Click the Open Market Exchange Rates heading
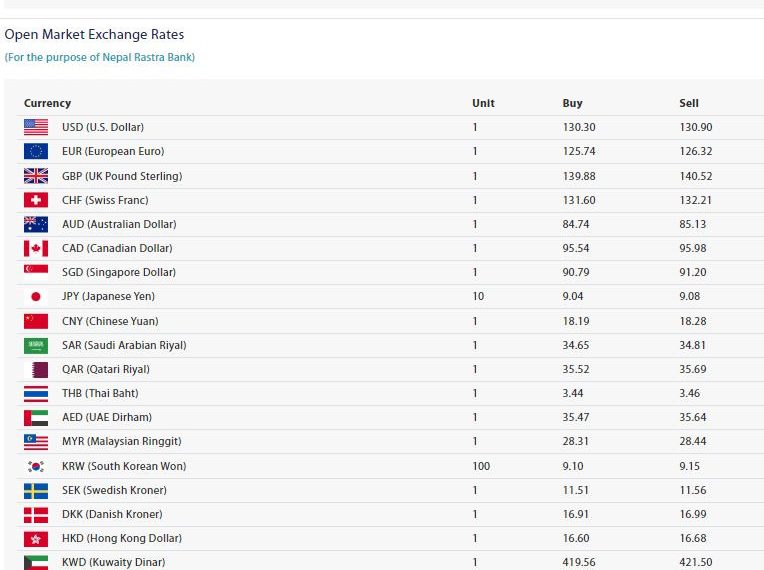 (94, 35)
